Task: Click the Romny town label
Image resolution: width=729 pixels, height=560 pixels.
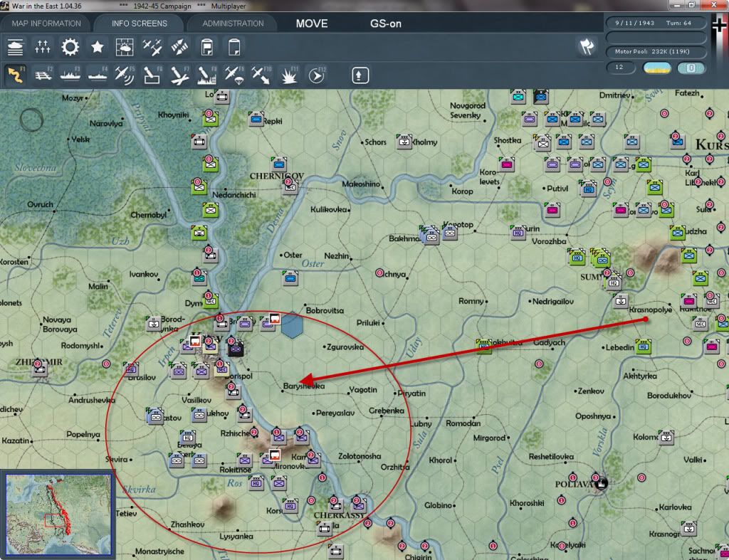Action: (x=471, y=301)
